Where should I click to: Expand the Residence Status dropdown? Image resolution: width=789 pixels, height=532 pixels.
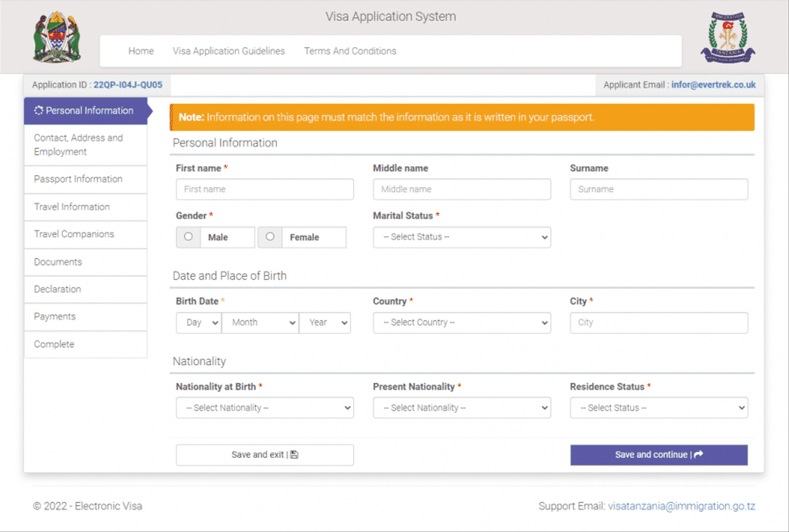(659, 408)
